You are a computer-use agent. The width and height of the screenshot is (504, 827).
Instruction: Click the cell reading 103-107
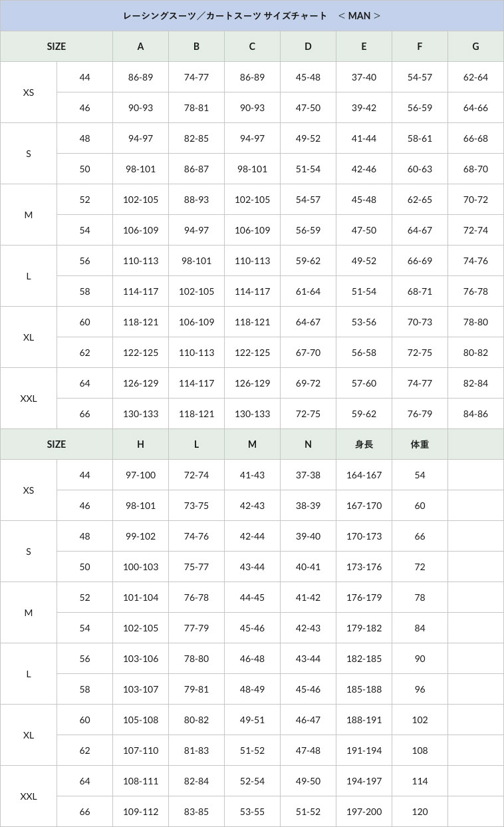(140, 689)
